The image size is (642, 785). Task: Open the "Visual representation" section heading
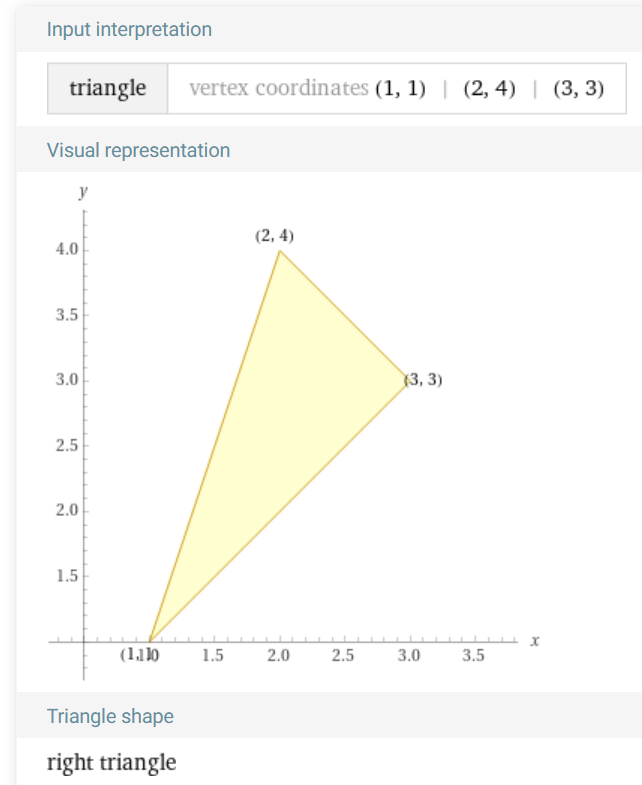pyautogui.click(x=138, y=150)
